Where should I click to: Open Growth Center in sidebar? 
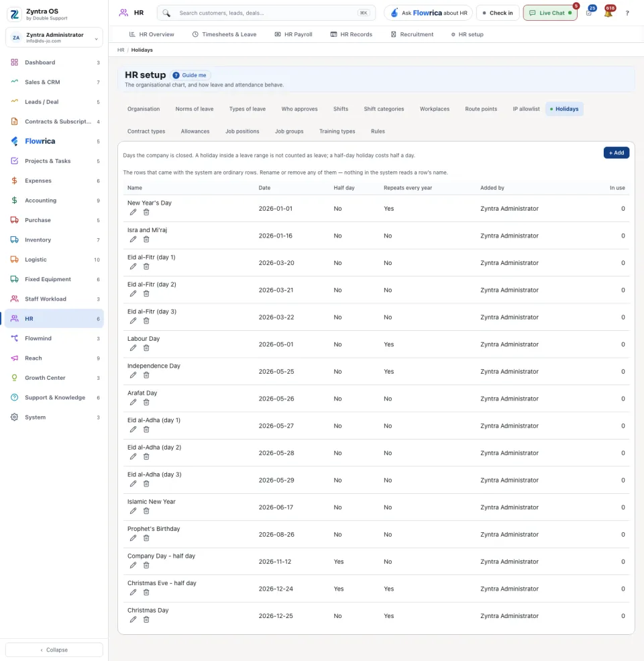pos(54,378)
